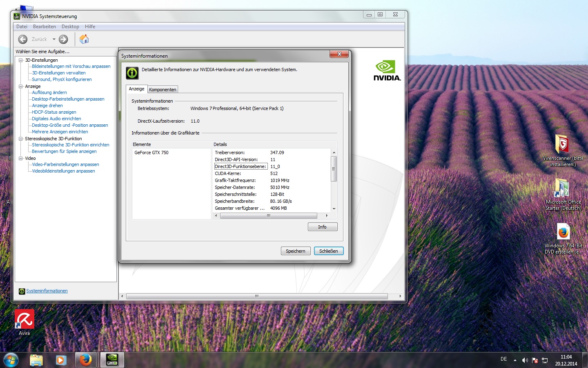This screenshot has width=588, height=368.
Task: Open the Systeminformationen link at bottom
Action: [47, 291]
